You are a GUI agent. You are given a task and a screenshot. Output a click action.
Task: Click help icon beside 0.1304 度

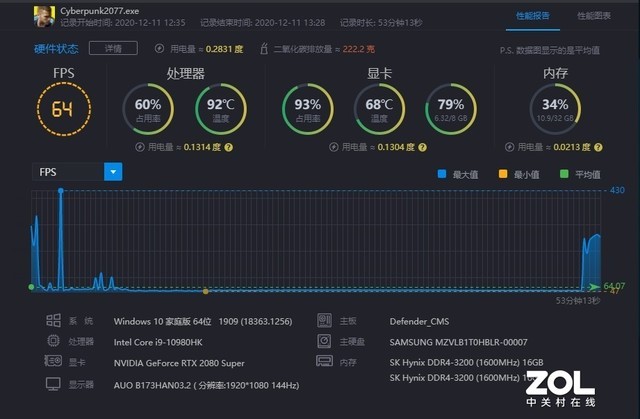click(423, 147)
